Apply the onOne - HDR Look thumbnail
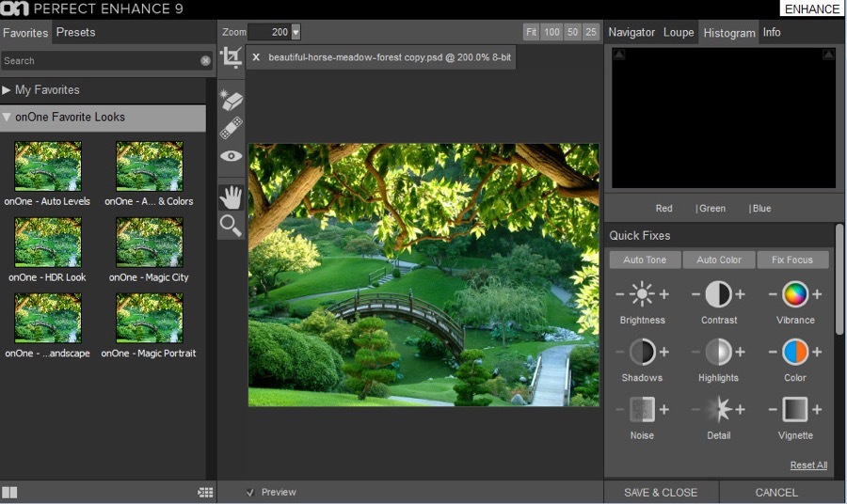Screen dimensions: 847x504 pos(48,244)
